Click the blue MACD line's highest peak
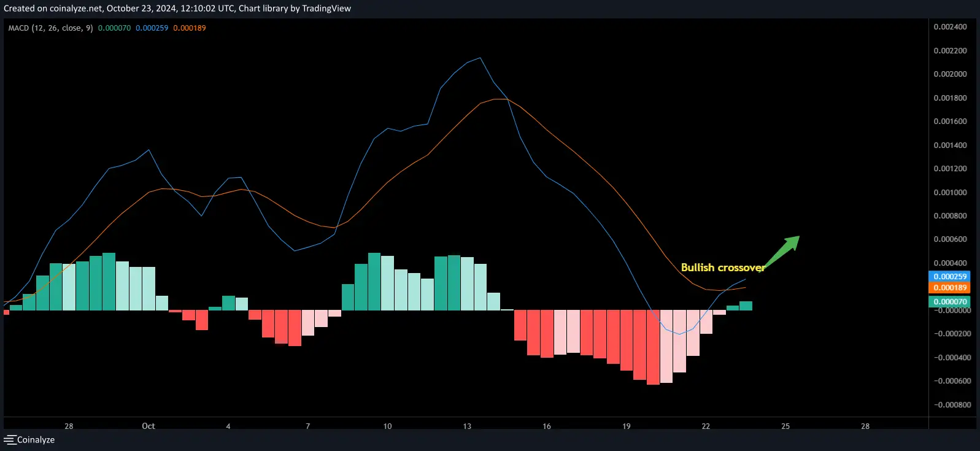Image resolution: width=980 pixels, height=451 pixels. [480, 58]
